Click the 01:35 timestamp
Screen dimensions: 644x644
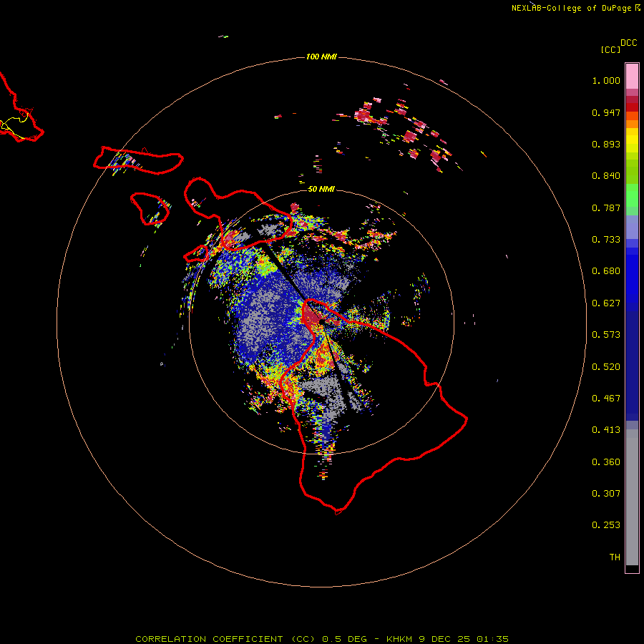coord(492,639)
